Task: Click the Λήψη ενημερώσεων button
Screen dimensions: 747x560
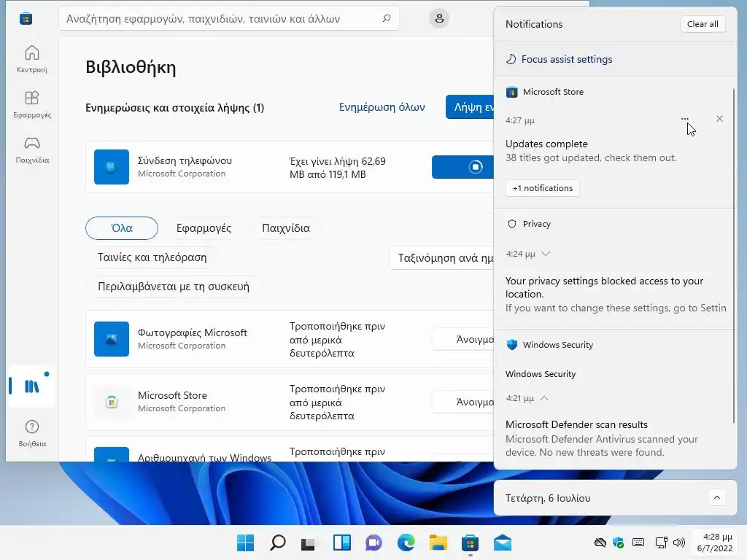Action: [x=470, y=107]
